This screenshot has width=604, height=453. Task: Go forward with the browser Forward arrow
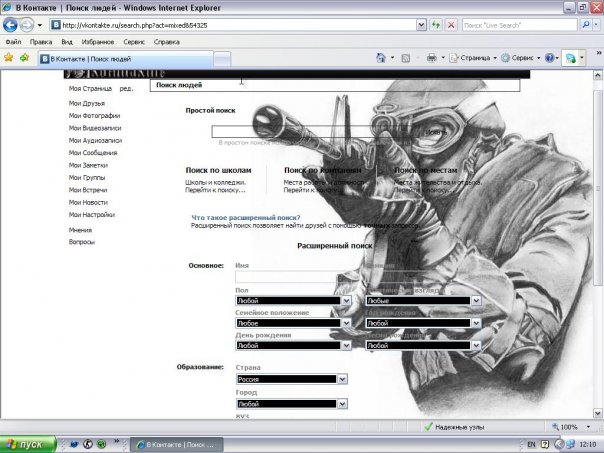point(27,25)
